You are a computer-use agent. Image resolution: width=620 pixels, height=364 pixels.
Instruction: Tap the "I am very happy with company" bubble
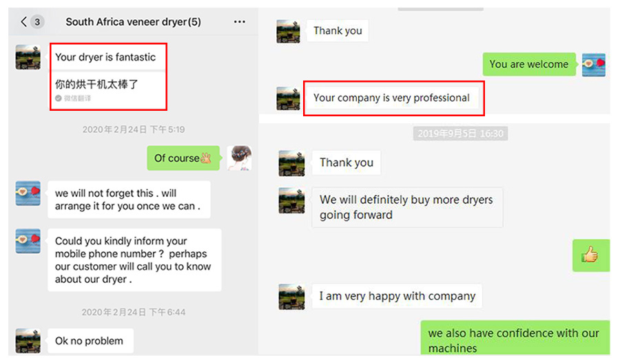click(397, 296)
